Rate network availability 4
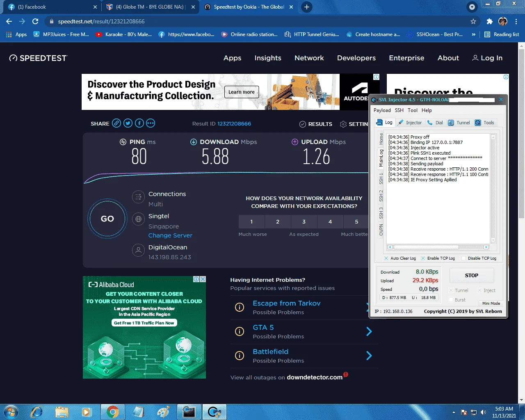Viewport: 525px width, 420px height. pyautogui.click(x=330, y=221)
